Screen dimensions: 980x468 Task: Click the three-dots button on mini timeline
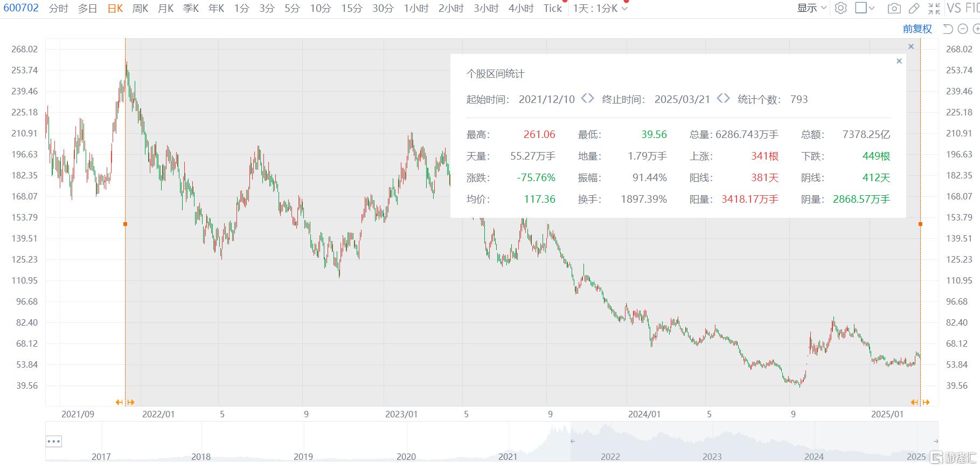(54, 441)
